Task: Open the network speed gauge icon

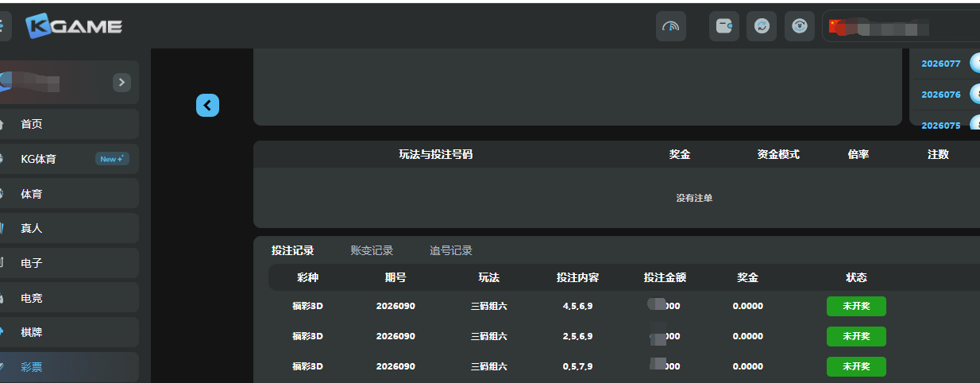Action: pos(671,26)
